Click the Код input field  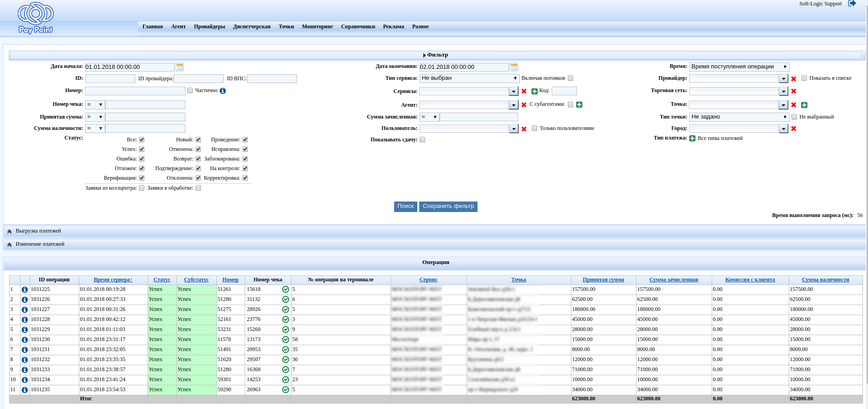click(x=564, y=91)
